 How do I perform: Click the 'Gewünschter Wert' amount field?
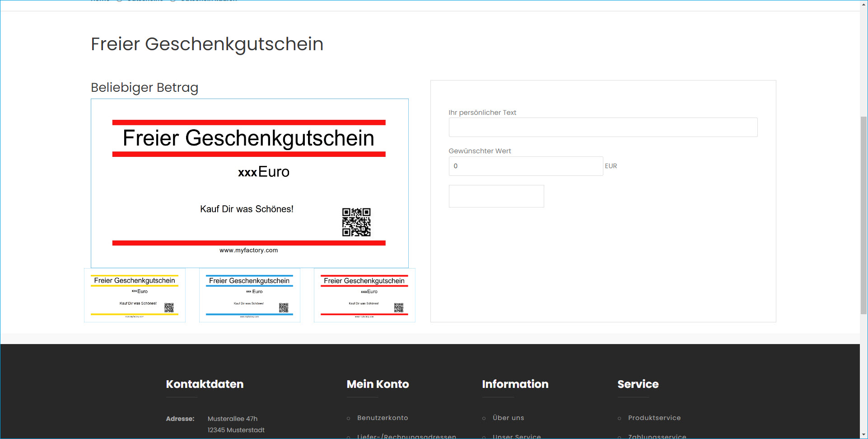pyautogui.click(x=526, y=166)
